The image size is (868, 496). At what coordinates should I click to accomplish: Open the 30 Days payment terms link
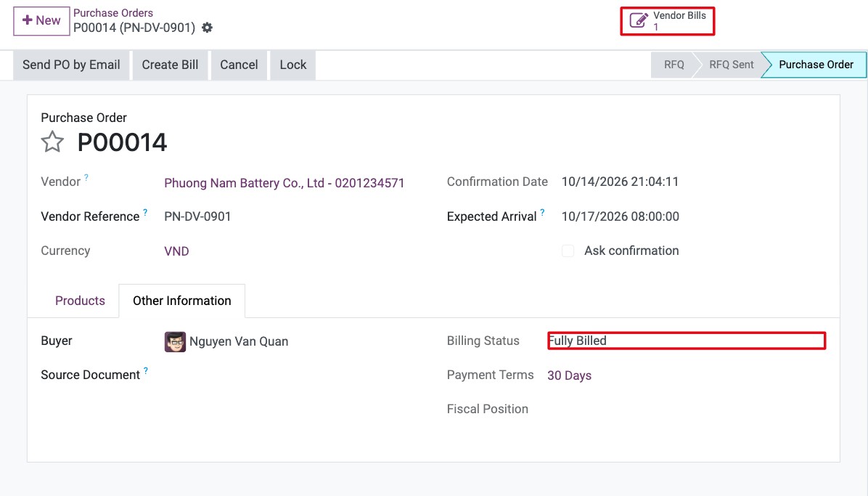(x=569, y=375)
